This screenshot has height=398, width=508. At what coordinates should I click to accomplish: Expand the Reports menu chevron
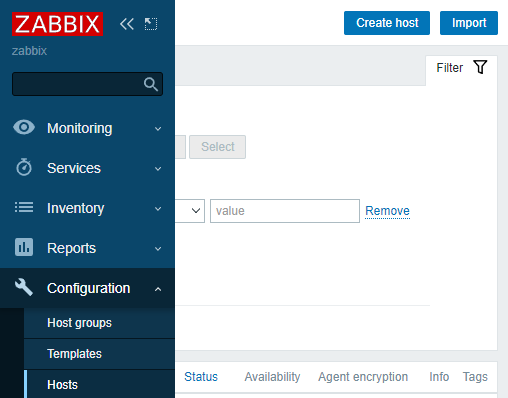pyautogui.click(x=158, y=249)
